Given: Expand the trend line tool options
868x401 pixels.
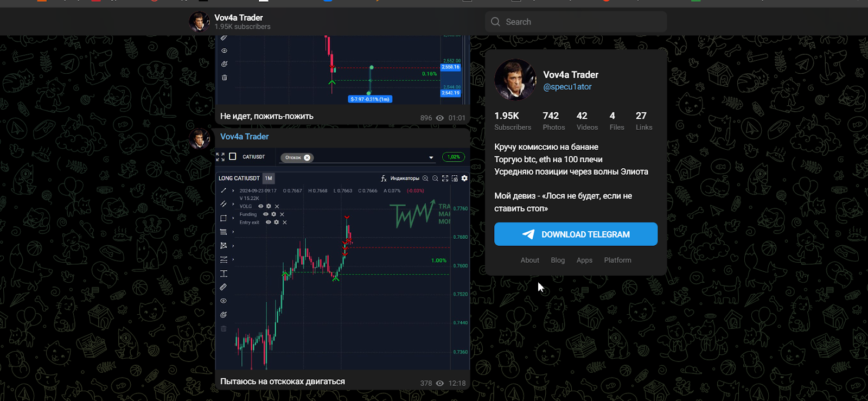Looking at the screenshot, I should pyautogui.click(x=233, y=190).
